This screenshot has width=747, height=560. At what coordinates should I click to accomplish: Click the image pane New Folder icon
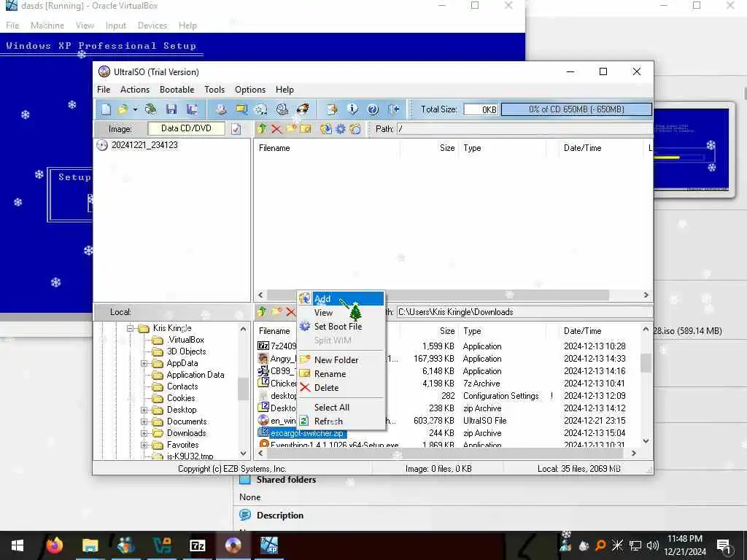pyautogui.click(x=291, y=128)
